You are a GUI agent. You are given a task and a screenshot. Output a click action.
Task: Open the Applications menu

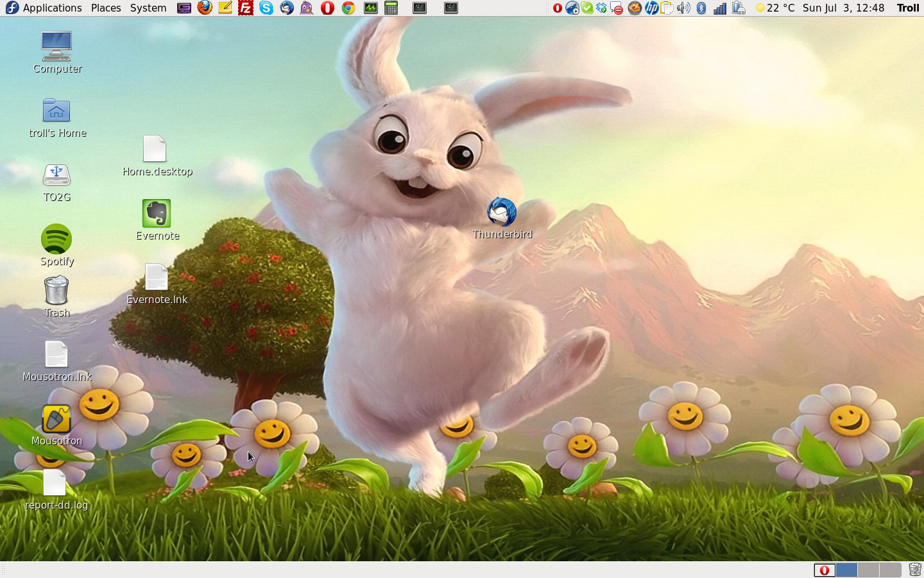[44, 8]
